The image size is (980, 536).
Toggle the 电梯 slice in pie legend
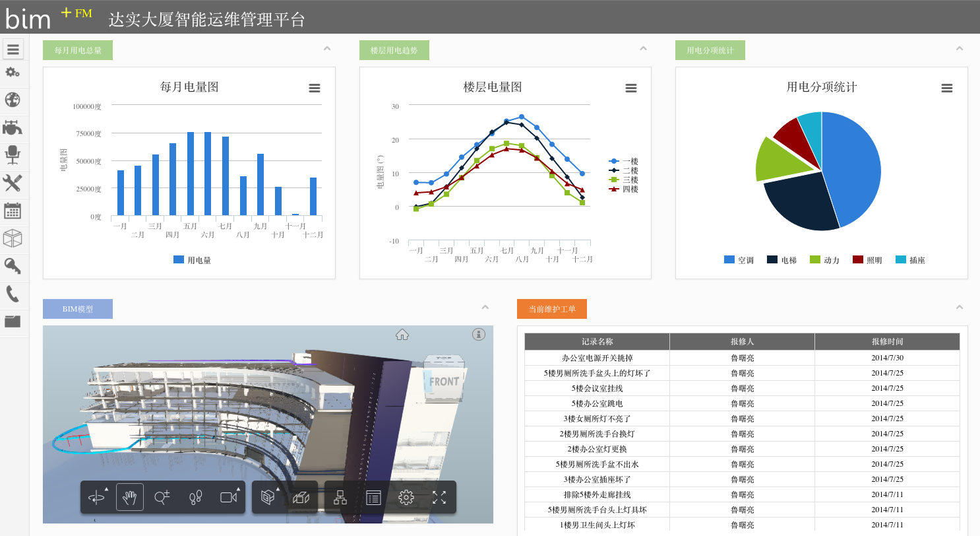pos(782,260)
